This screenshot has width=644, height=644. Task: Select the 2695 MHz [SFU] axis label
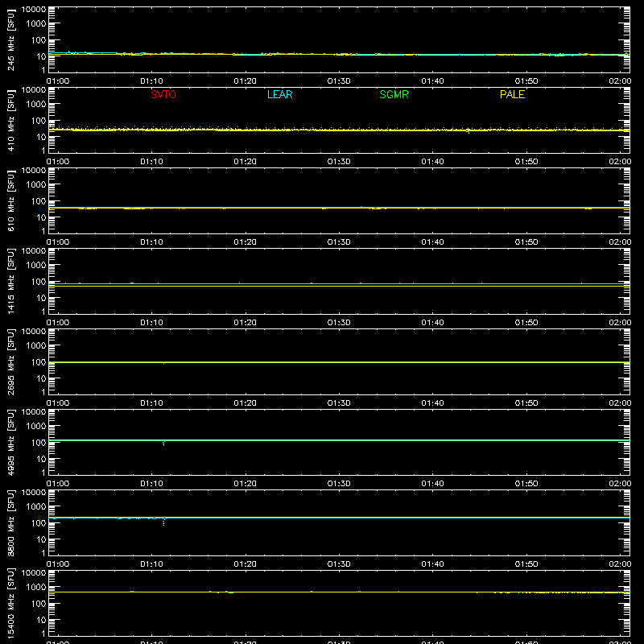(x=10, y=361)
